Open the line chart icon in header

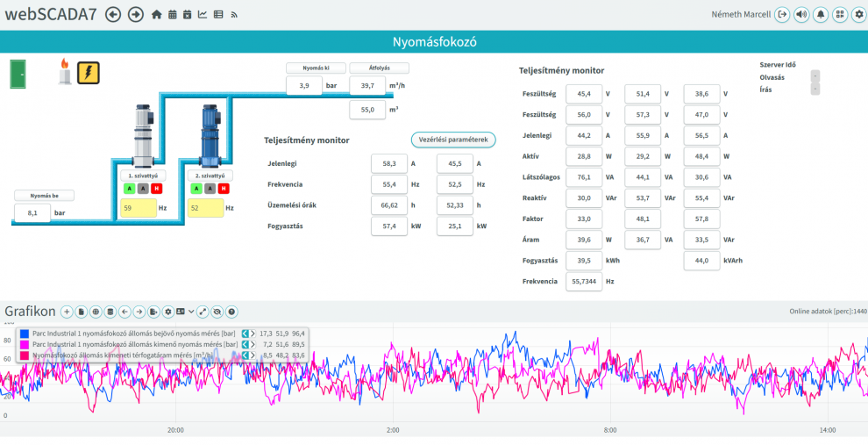click(x=203, y=15)
